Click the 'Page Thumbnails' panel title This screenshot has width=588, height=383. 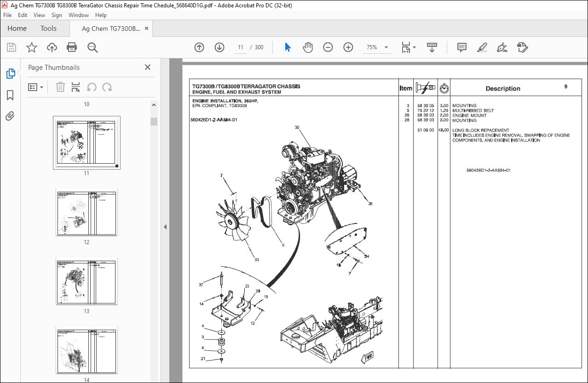point(54,68)
